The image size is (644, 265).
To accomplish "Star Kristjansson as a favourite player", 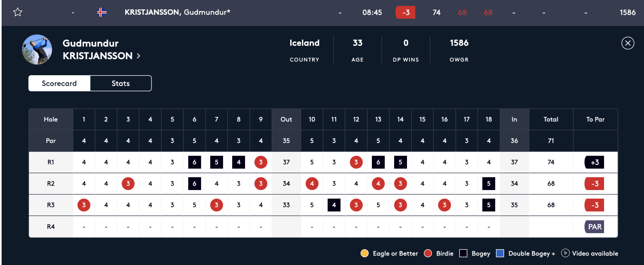I will pos(18,12).
